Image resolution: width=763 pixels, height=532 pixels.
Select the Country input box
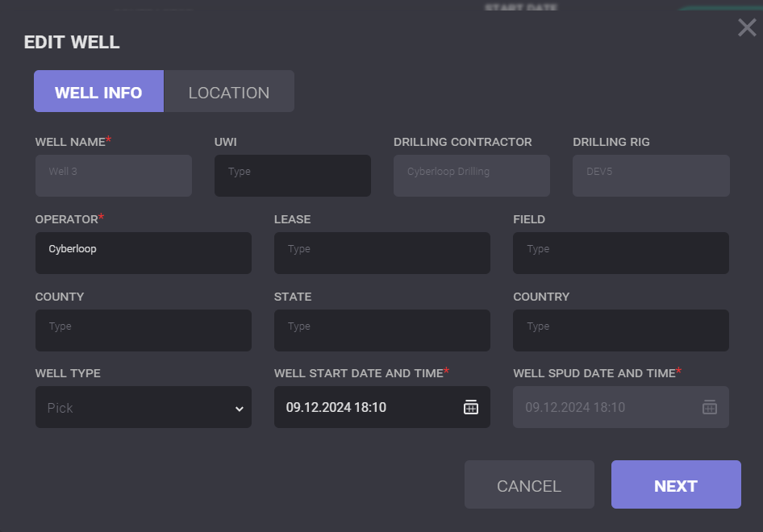pyautogui.click(x=620, y=330)
